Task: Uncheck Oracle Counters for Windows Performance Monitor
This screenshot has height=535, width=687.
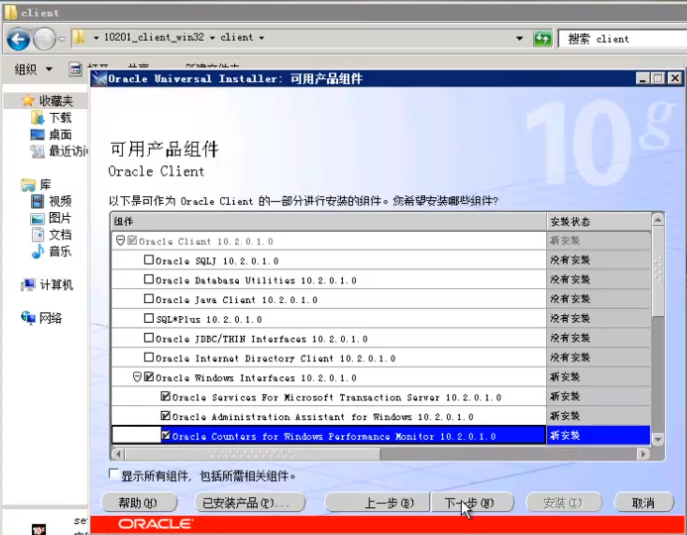Action: coord(166,435)
